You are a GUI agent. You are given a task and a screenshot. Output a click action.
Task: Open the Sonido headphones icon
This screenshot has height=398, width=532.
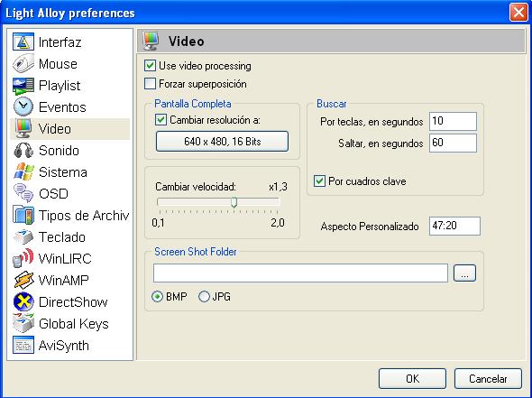click(x=23, y=151)
